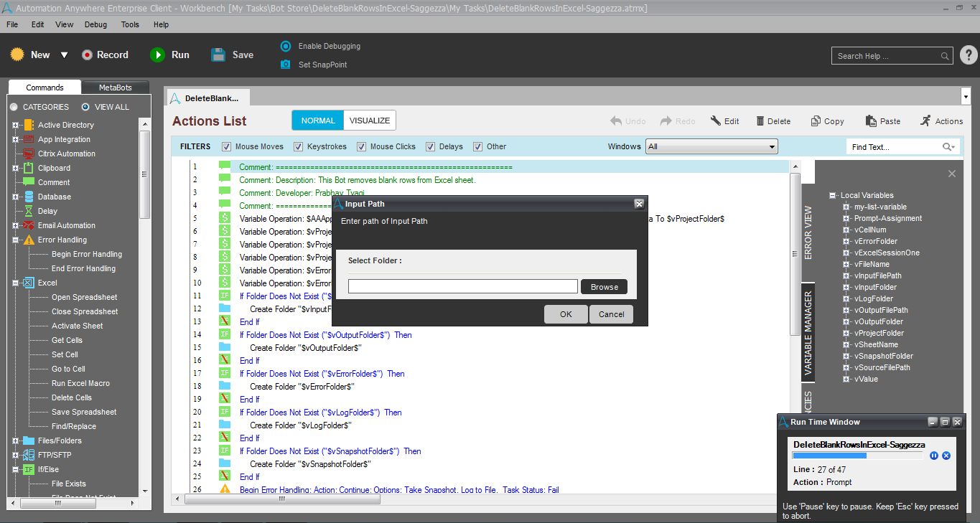Pause the running task in Run Time Window
The image size is (980, 523).
[934, 456]
